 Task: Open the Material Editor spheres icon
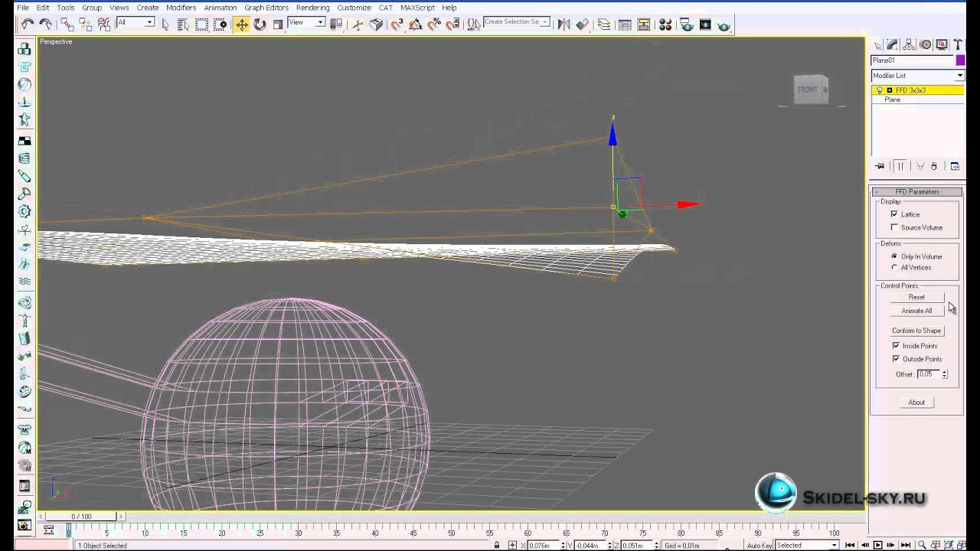tap(665, 24)
